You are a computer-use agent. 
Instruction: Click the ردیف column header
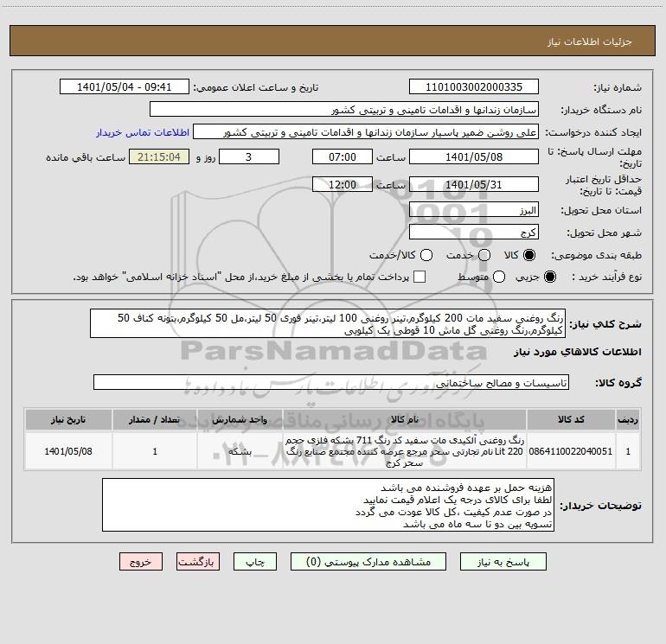[628, 419]
